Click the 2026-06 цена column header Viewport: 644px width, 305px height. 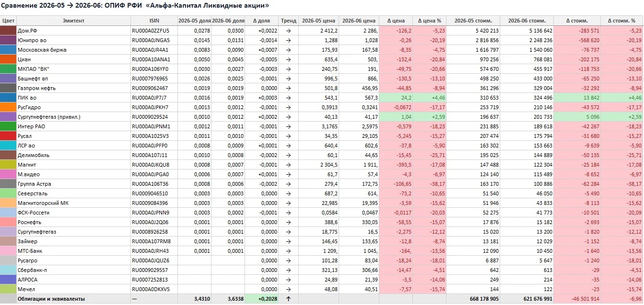pos(359,21)
